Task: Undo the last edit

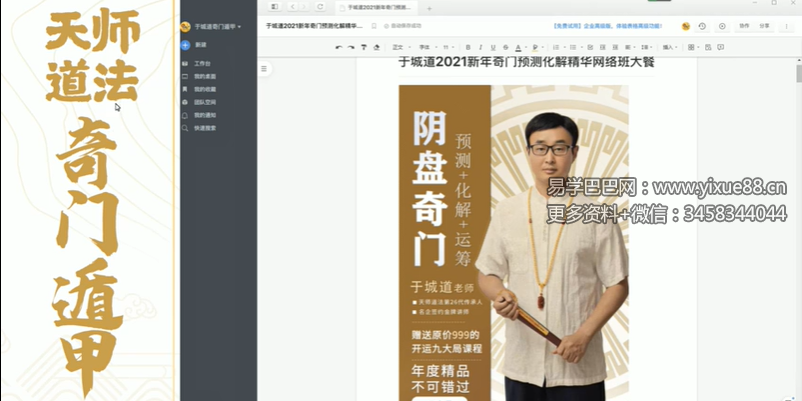Action: pos(339,47)
